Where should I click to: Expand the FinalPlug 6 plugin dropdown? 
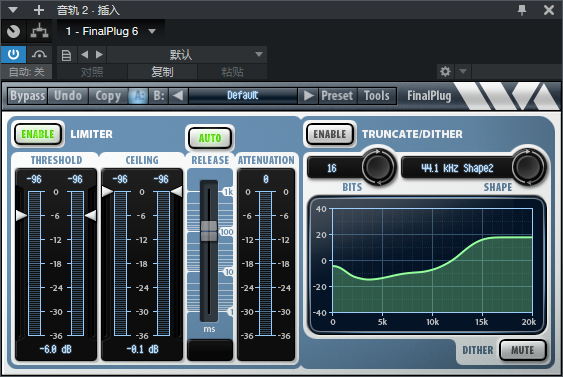152,31
